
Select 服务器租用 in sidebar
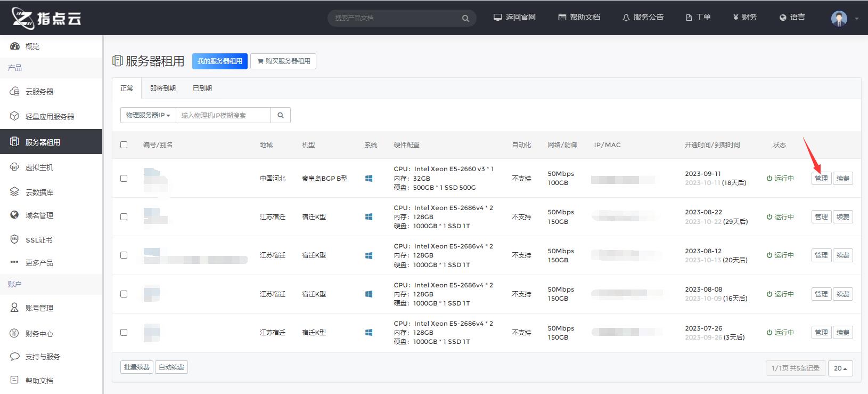point(51,142)
